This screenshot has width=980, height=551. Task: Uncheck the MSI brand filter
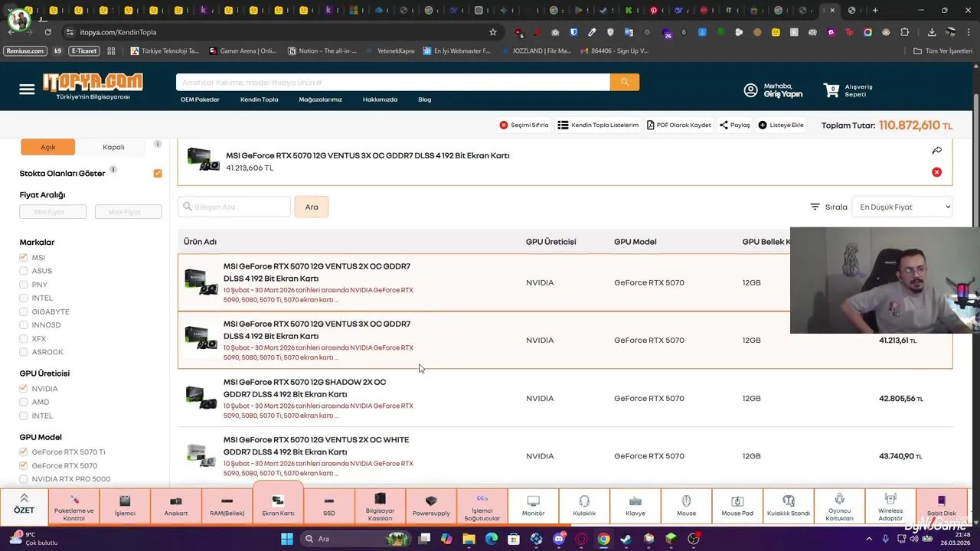pyautogui.click(x=24, y=258)
